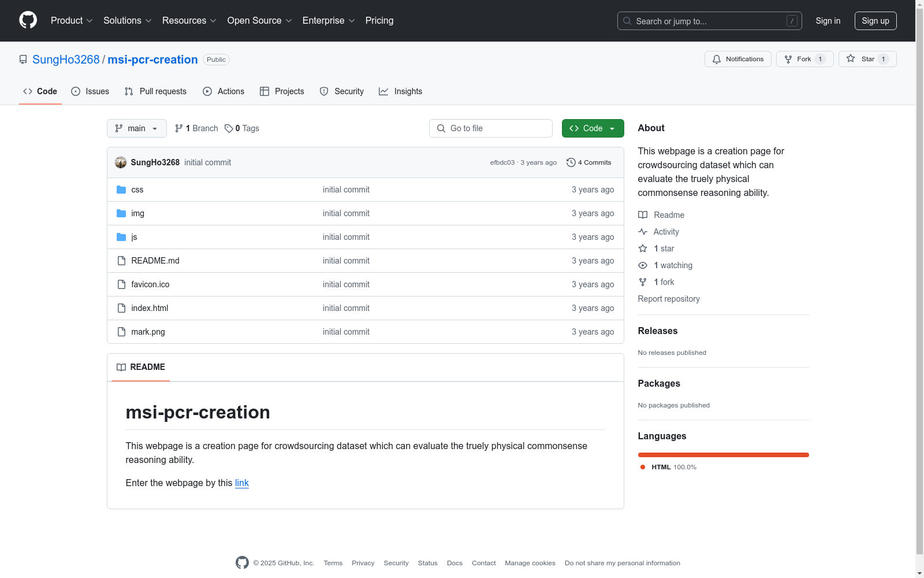This screenshot has height=578, width=924.
Task: Select the Code tab
Action: coord(40,91)
